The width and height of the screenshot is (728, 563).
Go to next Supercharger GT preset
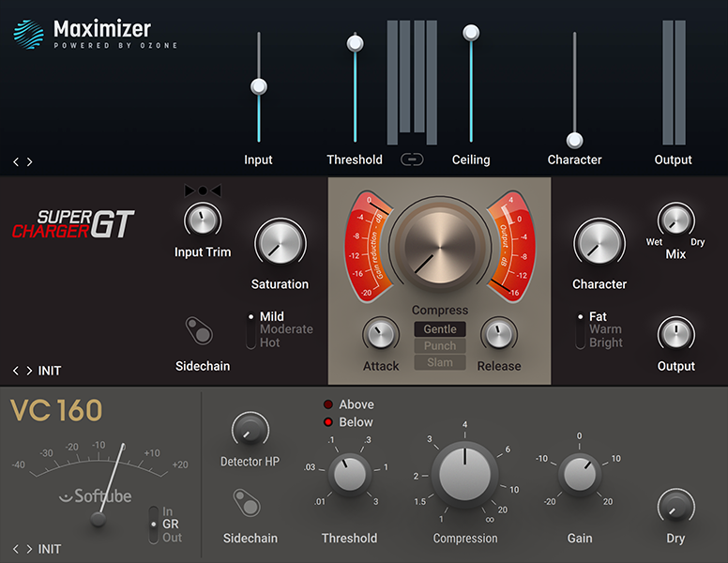[x=30, y=371]
